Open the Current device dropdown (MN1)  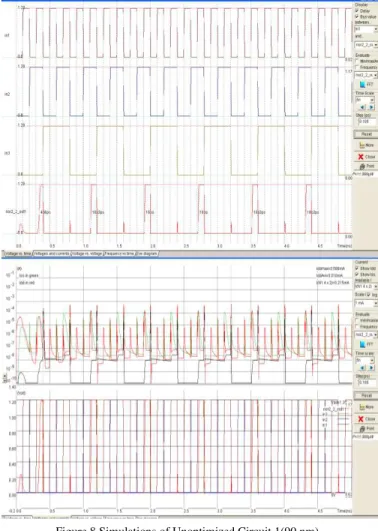click(x=366, y=286)
